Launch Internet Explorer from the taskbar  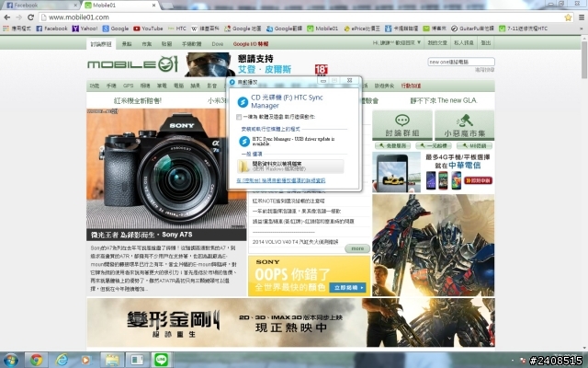point(62,360)
